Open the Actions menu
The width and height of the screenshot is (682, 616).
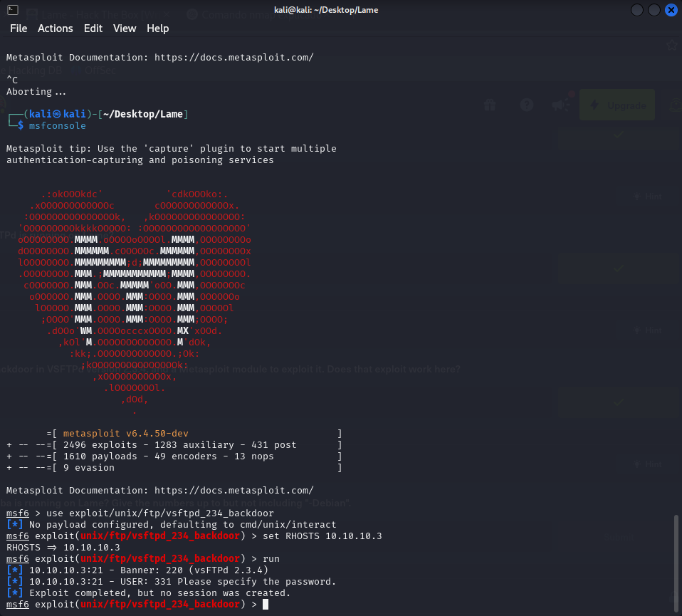pos(56,28)
